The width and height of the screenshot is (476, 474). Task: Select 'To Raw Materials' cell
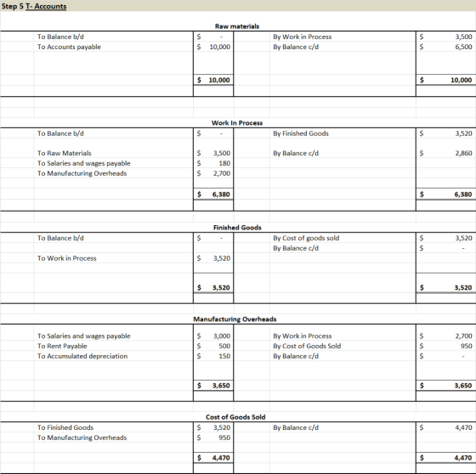(65, 153)
